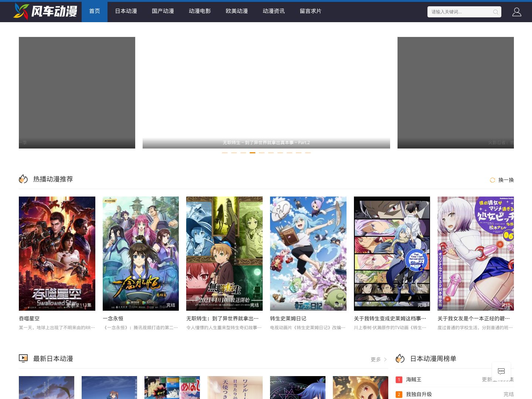Open the Slime season 2 poster thumbnail

pos(392,253)
